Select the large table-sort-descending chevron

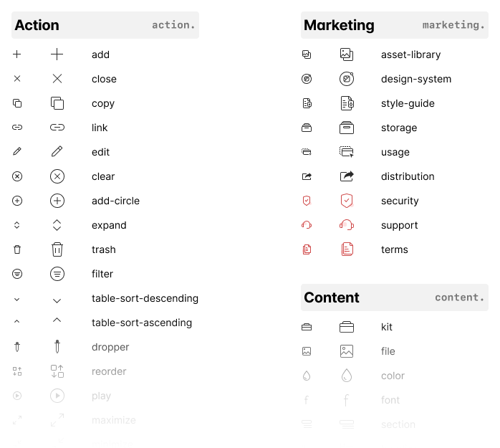pyautogui.click(x=57, y=300)
